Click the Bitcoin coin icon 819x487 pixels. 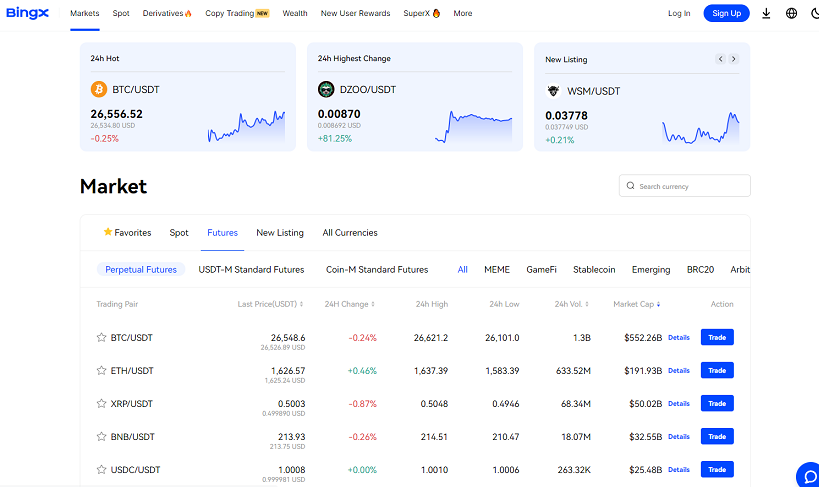99,89
